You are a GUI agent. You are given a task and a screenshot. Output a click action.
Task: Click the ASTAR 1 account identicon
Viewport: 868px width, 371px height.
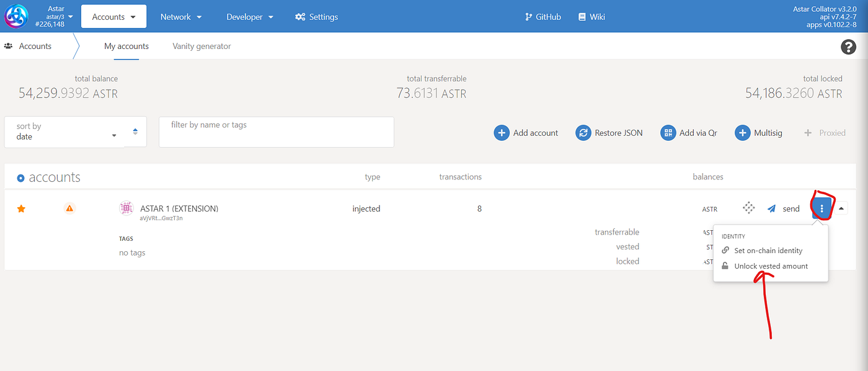[x=126, y=208]
